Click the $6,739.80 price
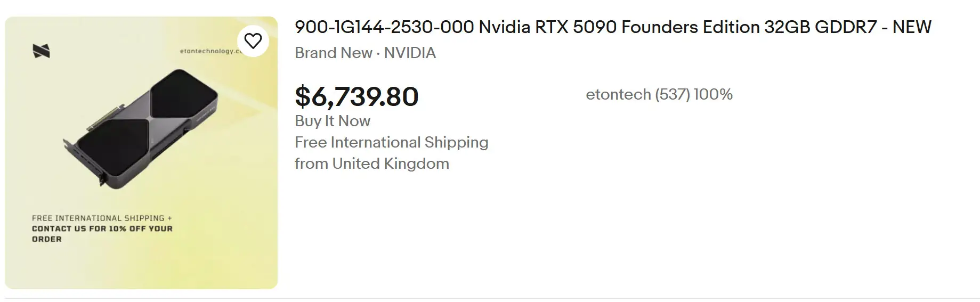The width and height of the screenshot is (980, 302). [x=357, y=96]
